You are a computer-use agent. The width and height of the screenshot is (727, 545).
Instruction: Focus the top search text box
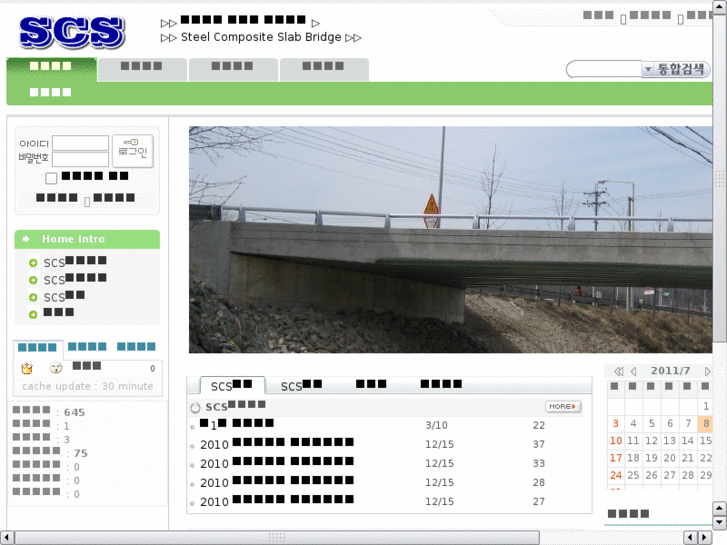(x=604, y=69)
